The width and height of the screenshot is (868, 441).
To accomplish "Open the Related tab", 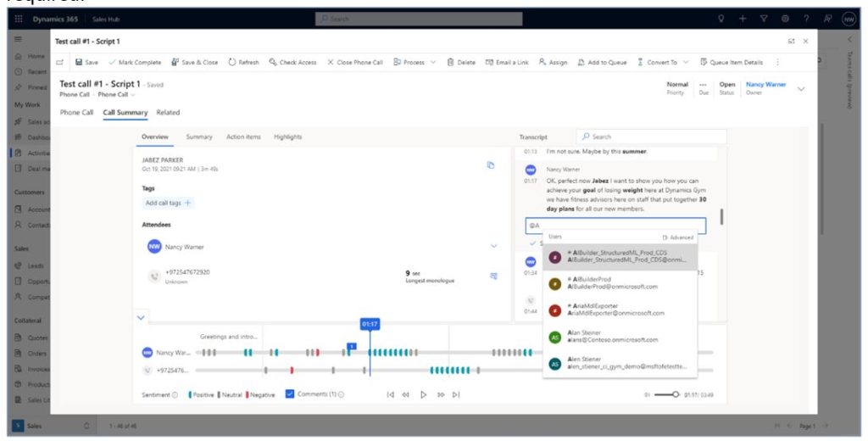I will tap(168, 113).
